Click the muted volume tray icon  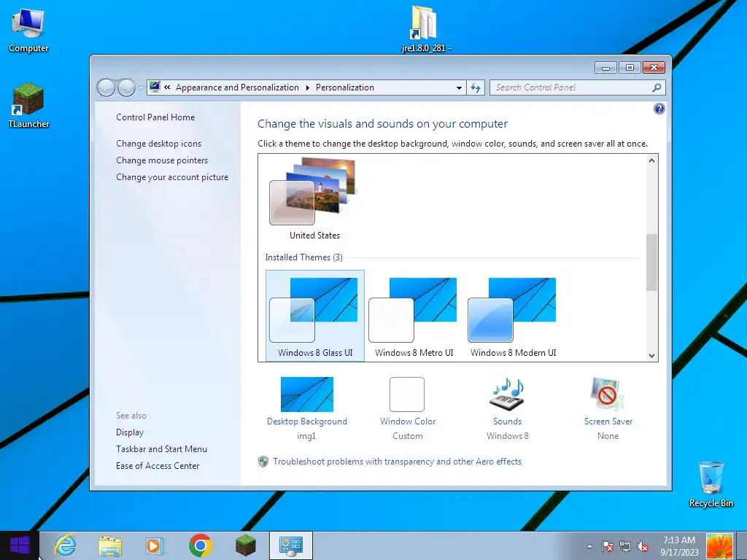pos(642,546)
